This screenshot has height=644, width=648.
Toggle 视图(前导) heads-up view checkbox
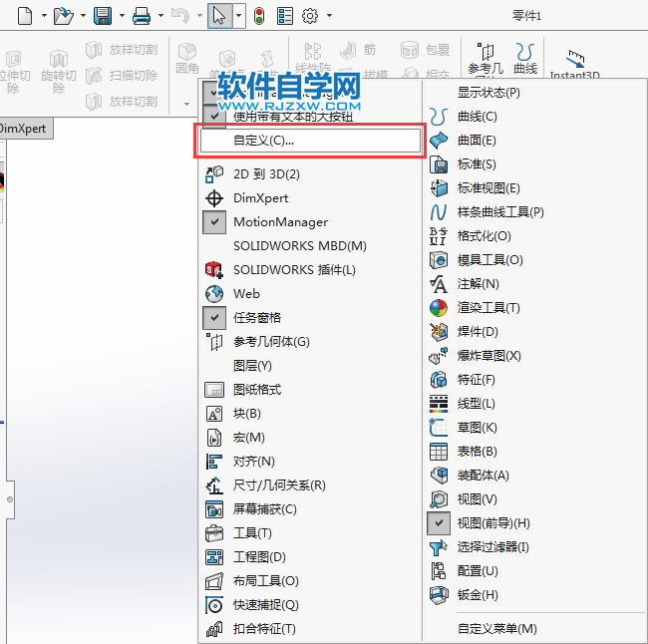click(439, 523)
